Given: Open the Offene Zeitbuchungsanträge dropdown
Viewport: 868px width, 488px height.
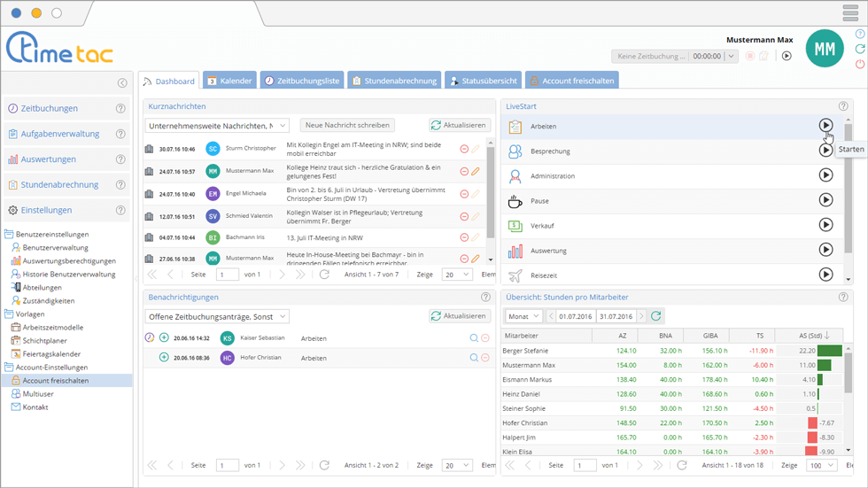Looking at the screenshot, I should click(216, 316).
